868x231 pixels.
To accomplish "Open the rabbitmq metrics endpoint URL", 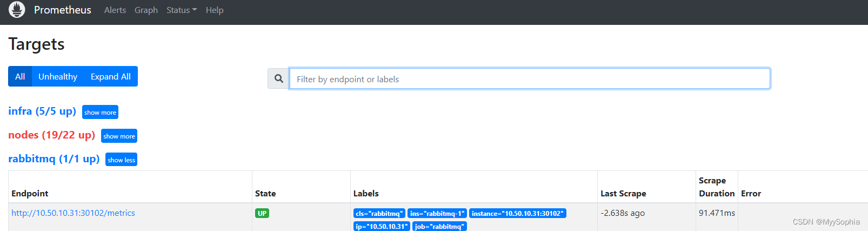I will 74,213.
